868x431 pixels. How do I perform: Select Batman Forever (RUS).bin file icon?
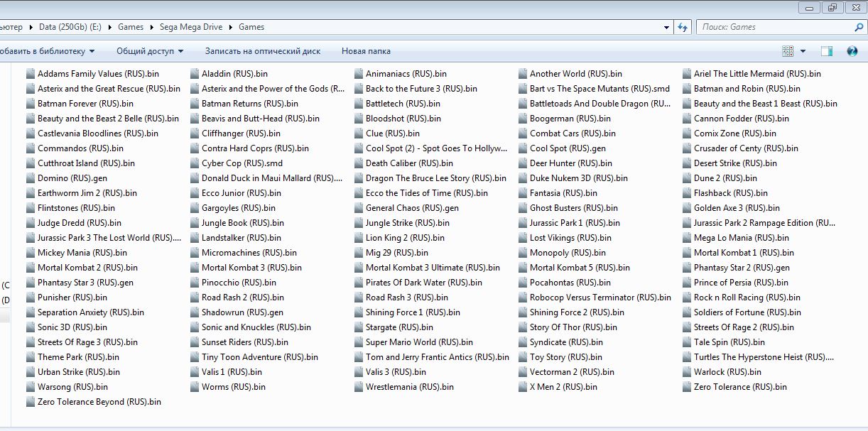click(x=31, y=104)
